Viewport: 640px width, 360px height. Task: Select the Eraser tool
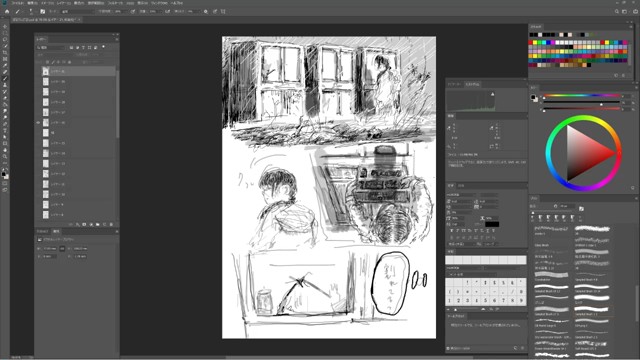pyautogui.click(x=5, y=98)
